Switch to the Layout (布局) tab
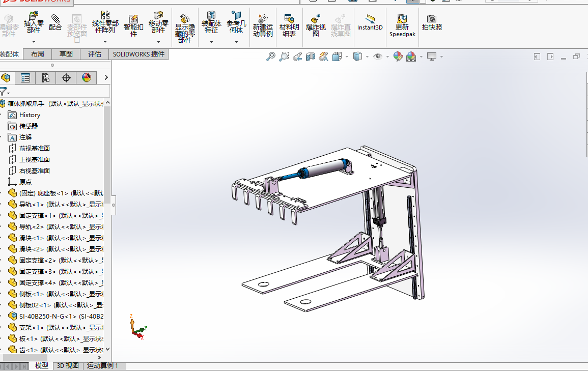 click(37, 54)
